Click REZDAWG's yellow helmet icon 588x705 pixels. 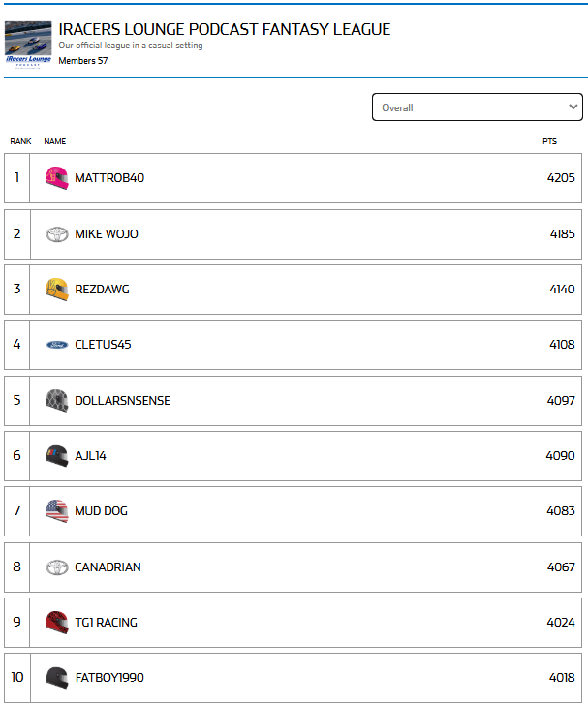tap(57, 290)
